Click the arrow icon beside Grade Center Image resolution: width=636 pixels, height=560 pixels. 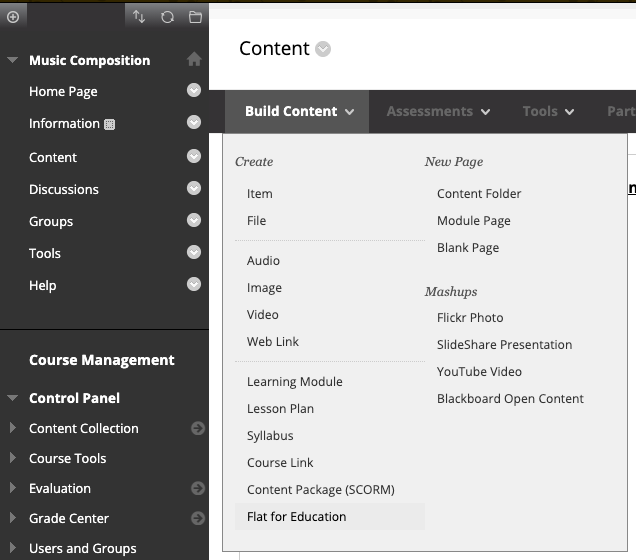coord(198,518)
